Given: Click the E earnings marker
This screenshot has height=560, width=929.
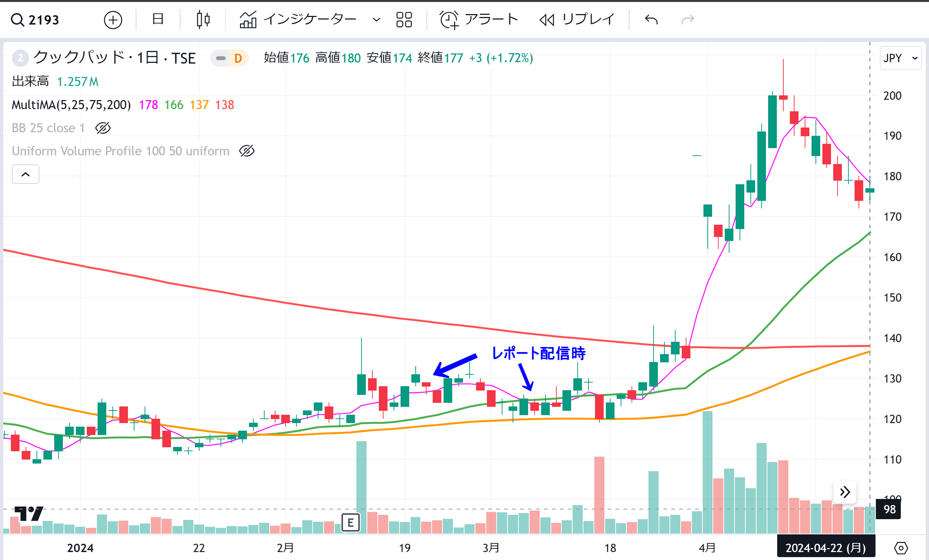Looking at the screenshot, I should tap(350, 523).
